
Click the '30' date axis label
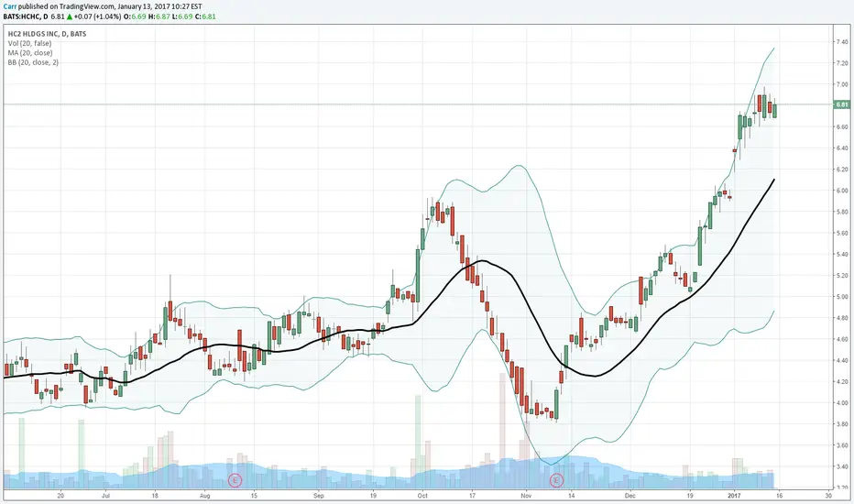coord(828,496)
